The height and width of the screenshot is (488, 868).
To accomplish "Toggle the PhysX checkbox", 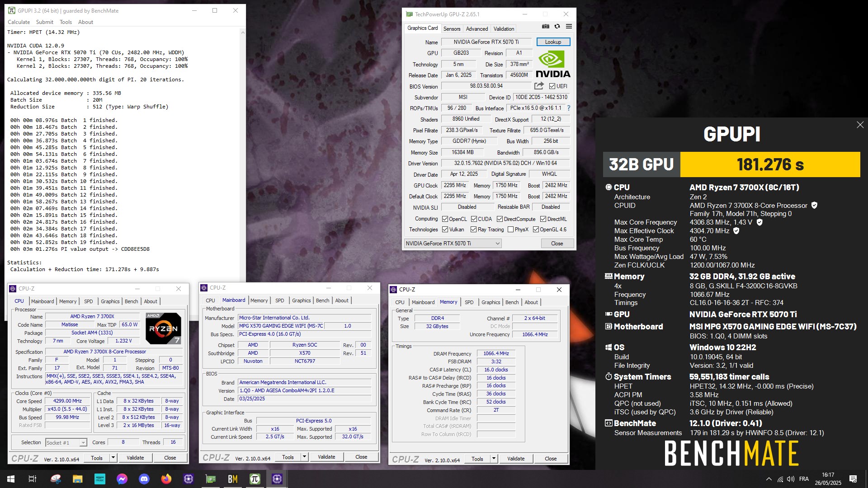I will pyautogui.click(x=510, y=230).
